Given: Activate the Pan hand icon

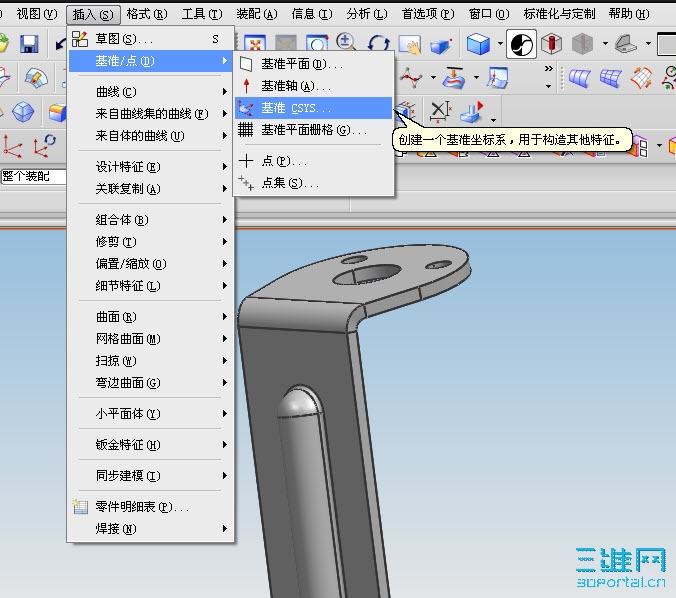Looking at the screenshot, I should coord(410,44).
